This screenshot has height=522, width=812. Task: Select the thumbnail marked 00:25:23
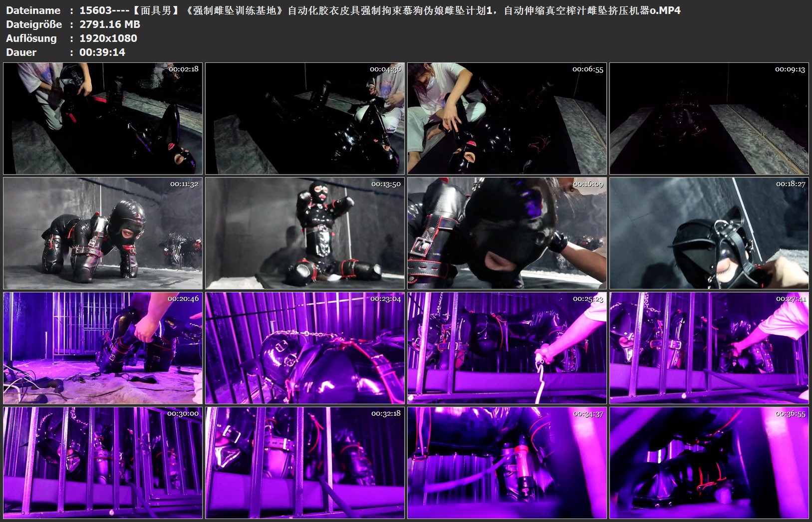click(507, 348)
